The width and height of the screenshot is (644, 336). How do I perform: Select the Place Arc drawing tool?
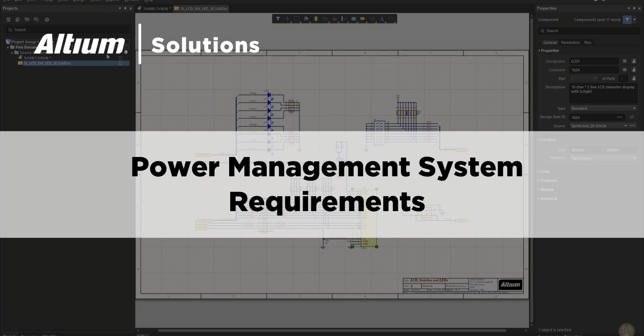click(x=391, y=19)
